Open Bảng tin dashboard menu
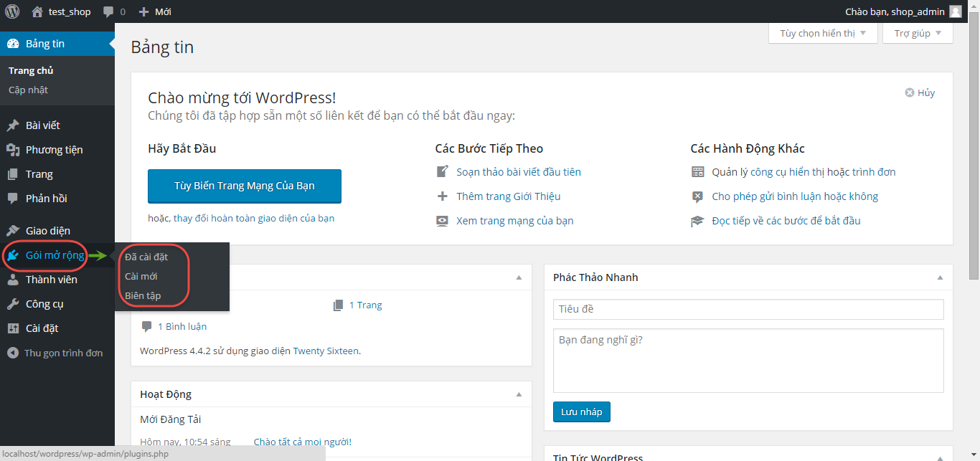The image size is (980, 461). point(57,44)
